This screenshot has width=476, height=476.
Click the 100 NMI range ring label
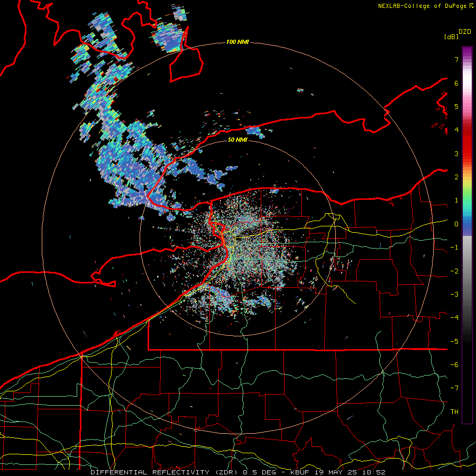coord(237,42)
